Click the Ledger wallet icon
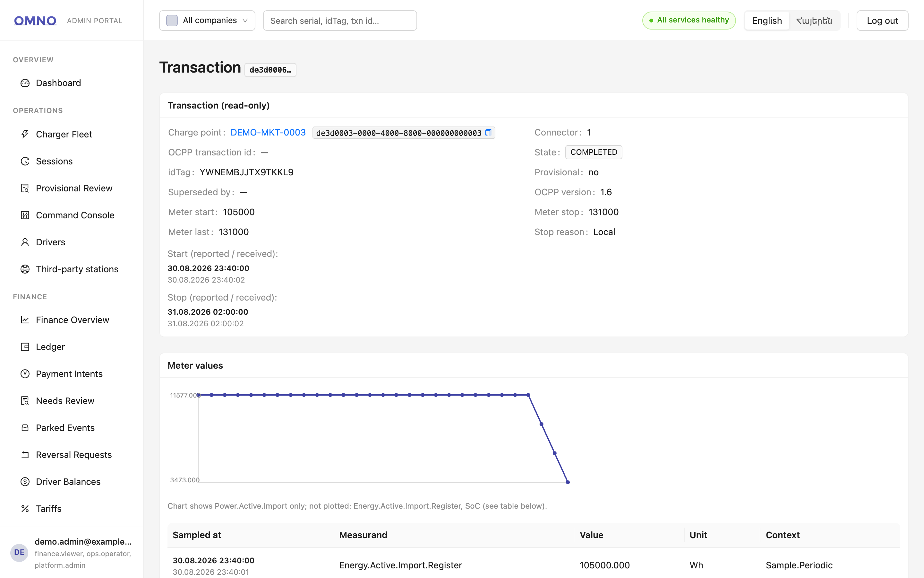This screenshot has width=924, height=578. tap(25, 347)
